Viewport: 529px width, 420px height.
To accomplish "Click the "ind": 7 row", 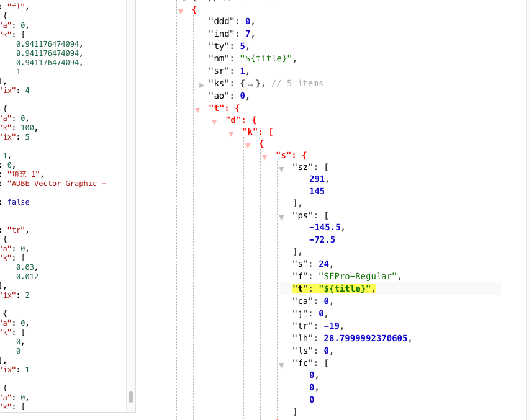I will click(x=232, y=34).
